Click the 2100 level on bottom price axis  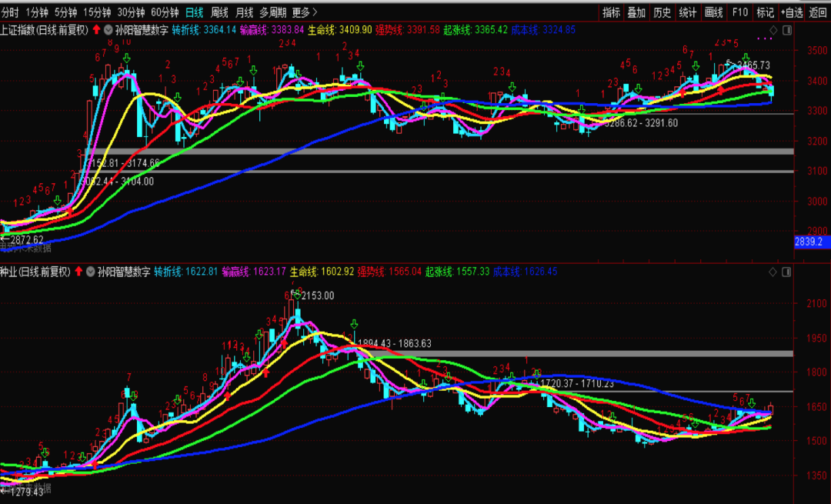coord(816,304)
